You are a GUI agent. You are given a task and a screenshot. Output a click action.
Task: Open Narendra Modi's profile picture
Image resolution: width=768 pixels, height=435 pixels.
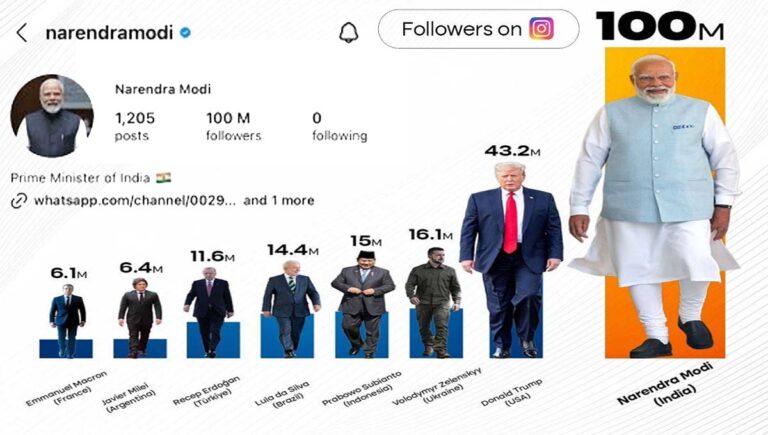tap(52, 116)
